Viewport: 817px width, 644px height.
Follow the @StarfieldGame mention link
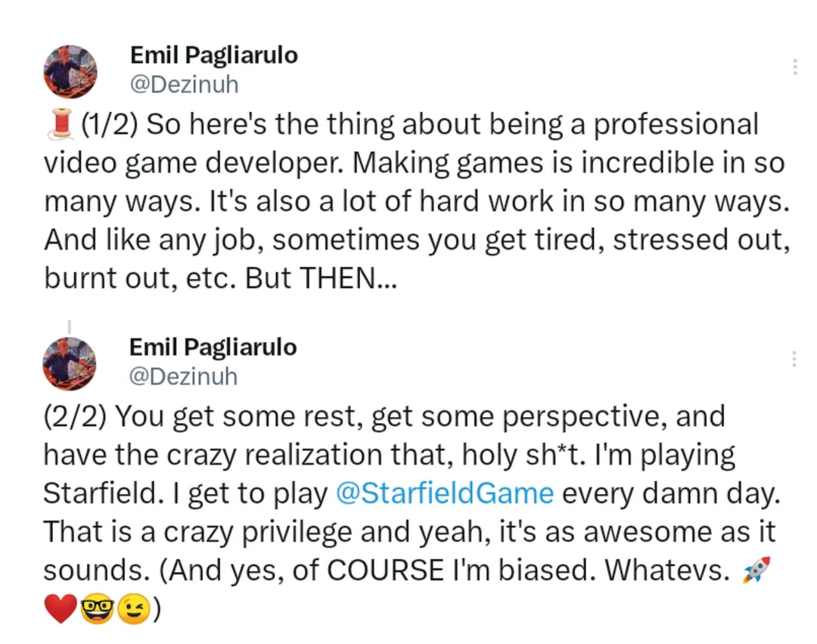click(x=444, y=493)
